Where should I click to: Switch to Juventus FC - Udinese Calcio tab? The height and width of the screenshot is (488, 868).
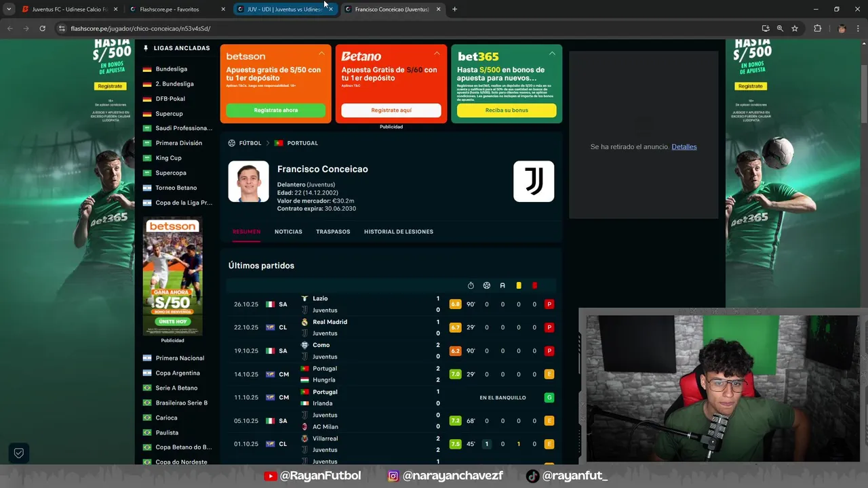point(68,9)
